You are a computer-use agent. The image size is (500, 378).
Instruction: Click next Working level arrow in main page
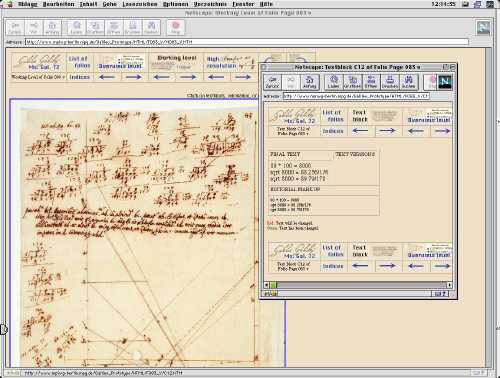click(x=188, y=77)
